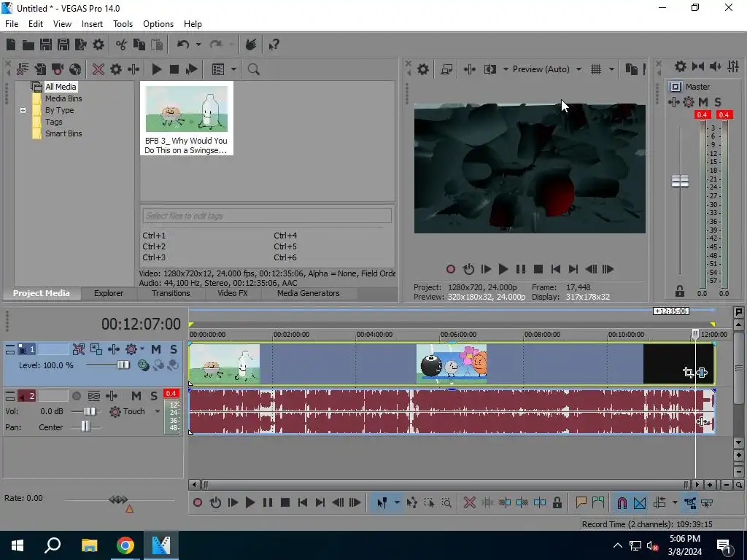Open Auto Ripple dropdown arrow
The height and width of the screenshot is (560, 747).
pos(675,503)
